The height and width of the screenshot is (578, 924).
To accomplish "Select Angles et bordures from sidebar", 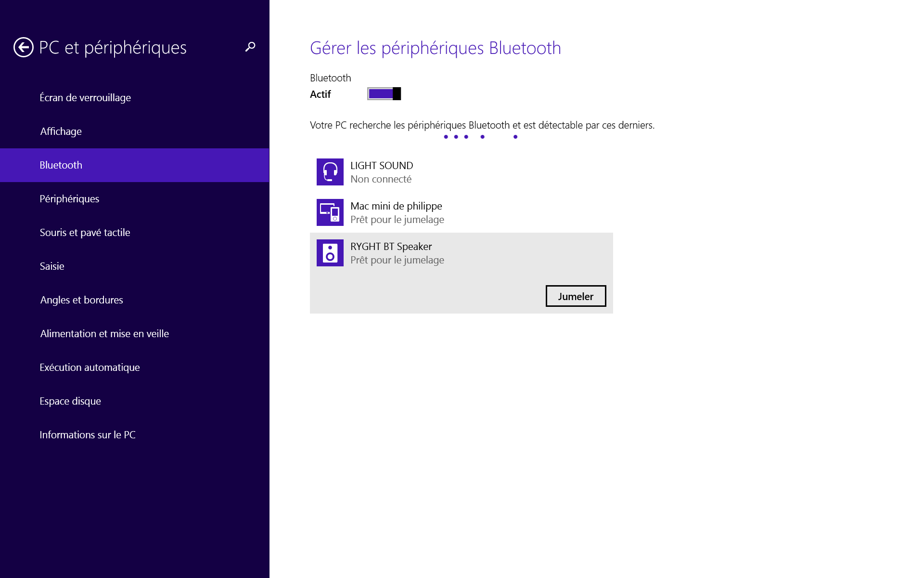I will click(80, 300).
